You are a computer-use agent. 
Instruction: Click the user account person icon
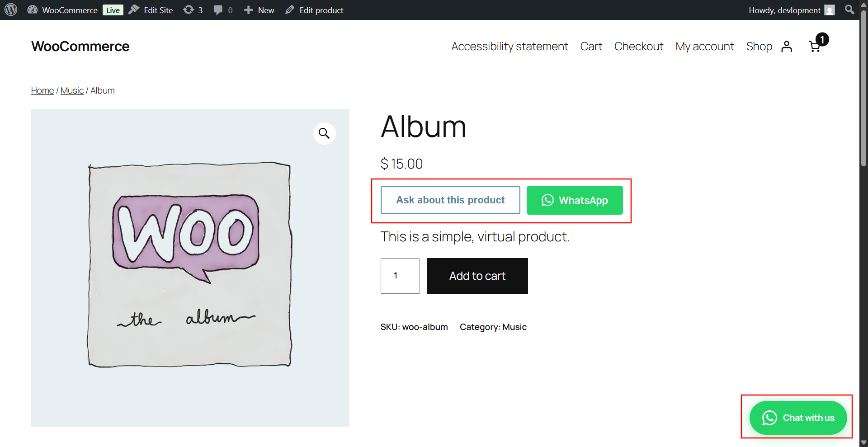pos(787,47)
